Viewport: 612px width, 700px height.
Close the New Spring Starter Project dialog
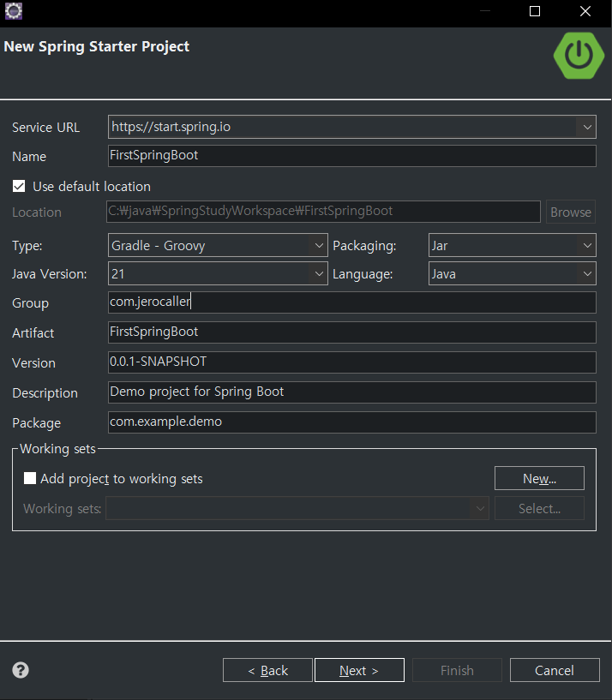585,11
